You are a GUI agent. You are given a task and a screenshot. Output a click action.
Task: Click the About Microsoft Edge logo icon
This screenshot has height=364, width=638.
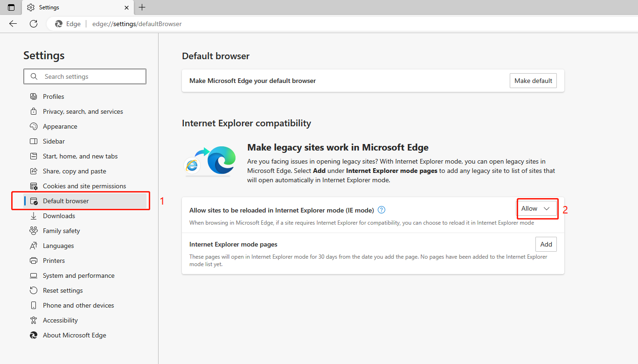pyautogui.click(x=34, y=335)
